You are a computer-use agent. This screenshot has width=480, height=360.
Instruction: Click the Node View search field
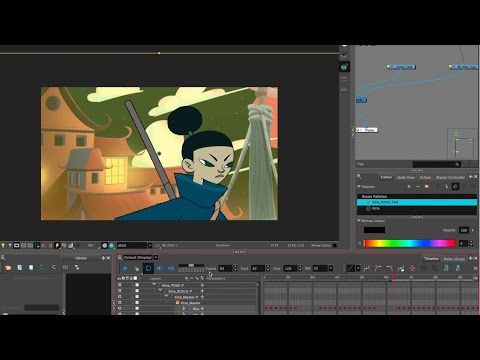pos(437,164)
